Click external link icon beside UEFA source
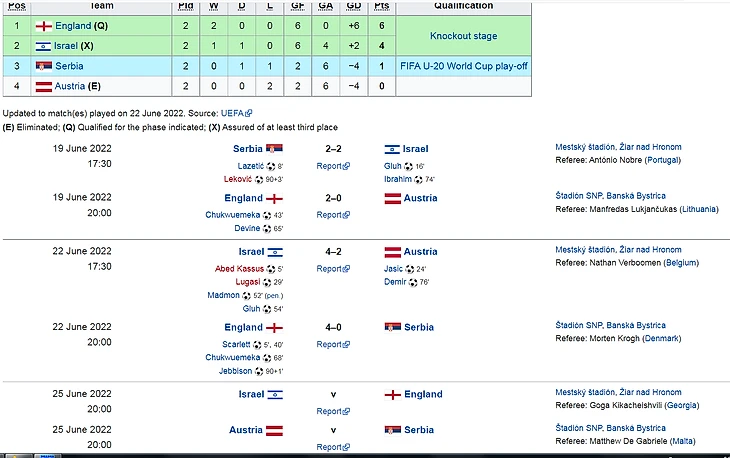Viewport: 730px width, 458px height. click(250, 115)
